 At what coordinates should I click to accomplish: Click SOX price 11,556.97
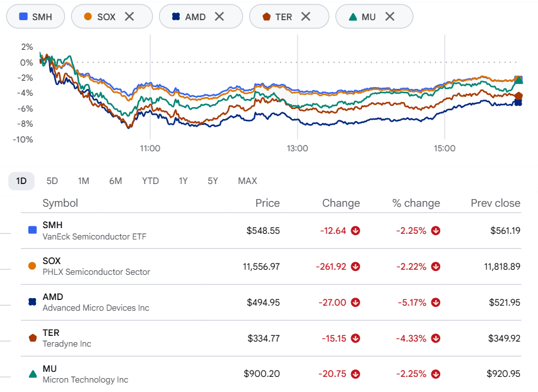[x=262, y=267]
